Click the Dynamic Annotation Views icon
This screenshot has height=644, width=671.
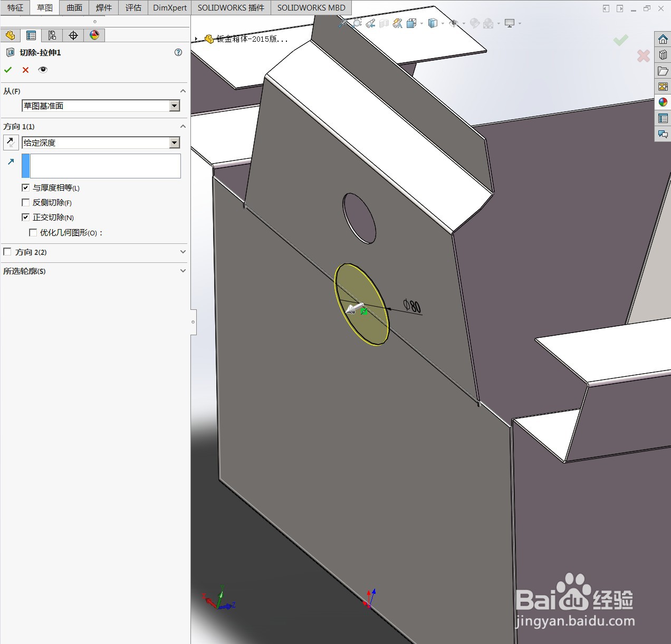[x=398, y=23]
